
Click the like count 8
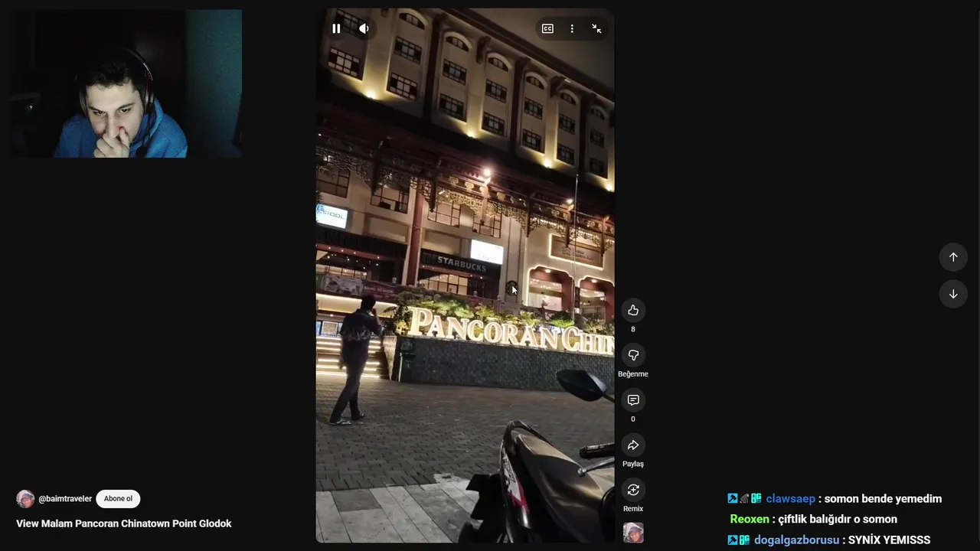coord(633,329)
